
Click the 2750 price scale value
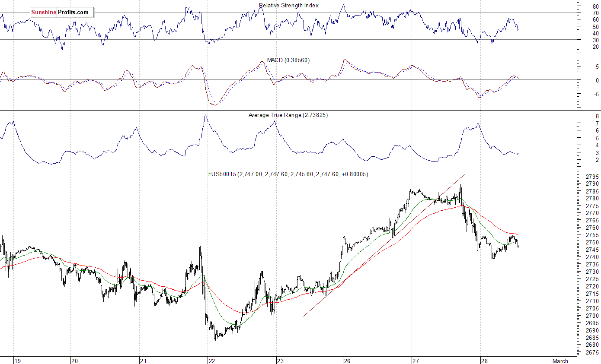[x=592, y=243]
